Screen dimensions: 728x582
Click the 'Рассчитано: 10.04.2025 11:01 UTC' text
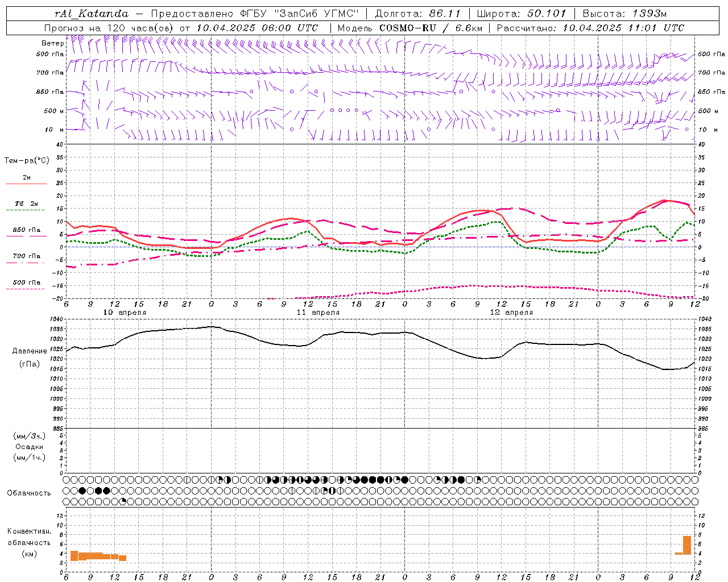[590, 28]
